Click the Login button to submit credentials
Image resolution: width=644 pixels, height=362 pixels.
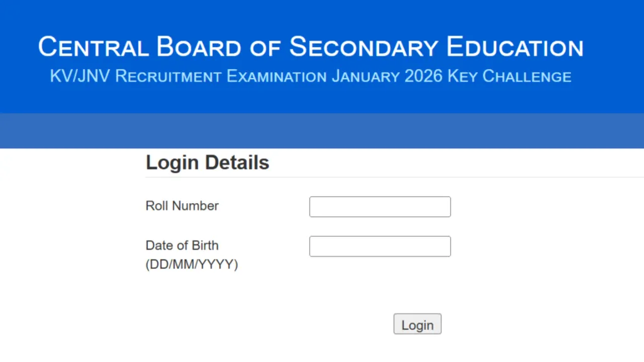[x=417, y=324]
